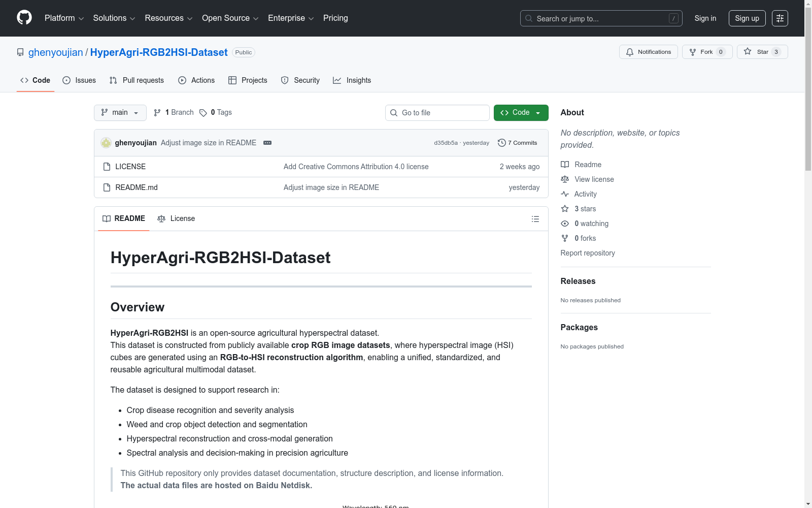
Task: Open the README outline list icon
Action: click(535, 219)
